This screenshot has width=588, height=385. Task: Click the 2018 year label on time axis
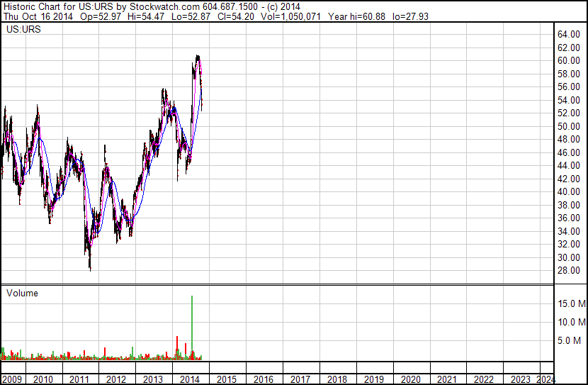click(337, 379)
